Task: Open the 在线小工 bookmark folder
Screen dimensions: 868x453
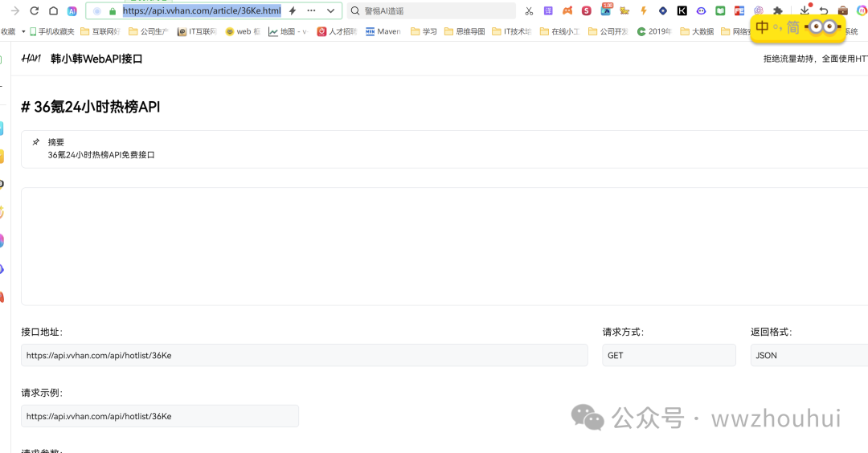Action: [559, 31]
